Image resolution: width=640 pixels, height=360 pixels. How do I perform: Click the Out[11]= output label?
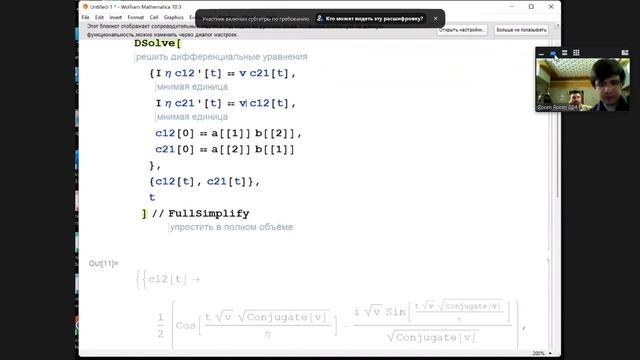point(103,263)
